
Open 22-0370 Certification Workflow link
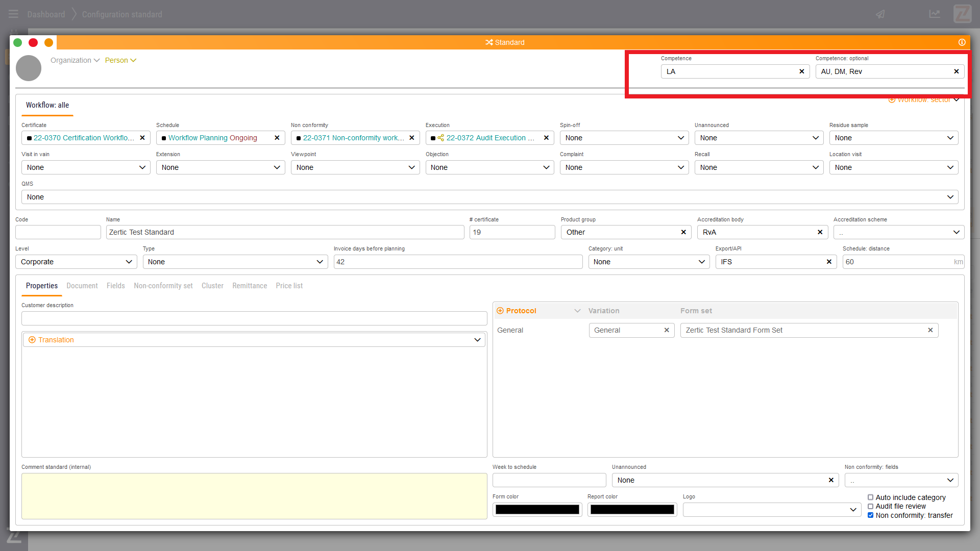coord(84,138)
